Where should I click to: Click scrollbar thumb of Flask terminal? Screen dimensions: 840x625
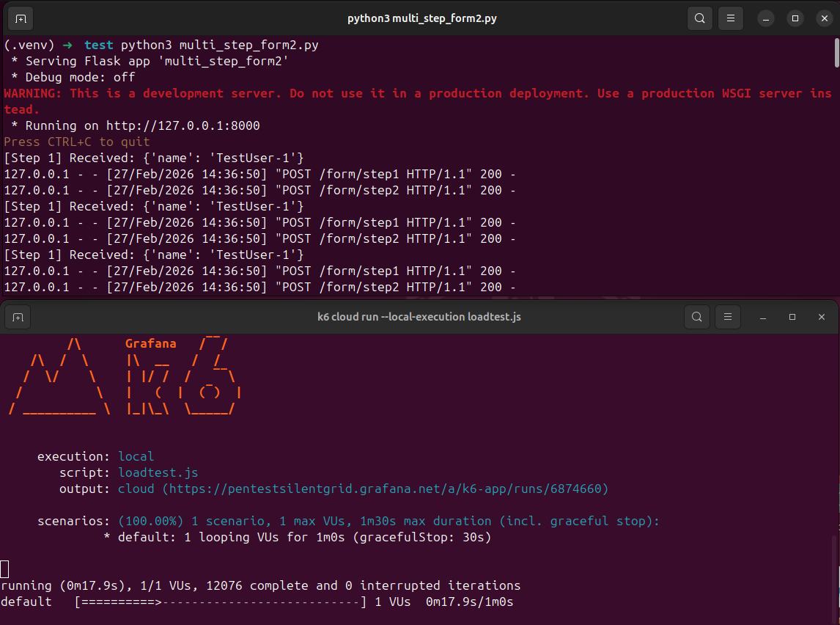pos(836,53)
